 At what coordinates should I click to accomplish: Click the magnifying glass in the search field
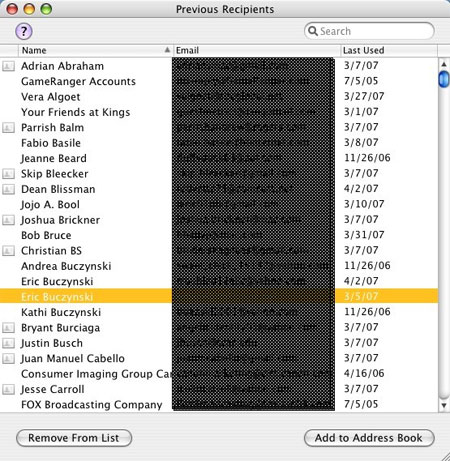pos(313,31)
